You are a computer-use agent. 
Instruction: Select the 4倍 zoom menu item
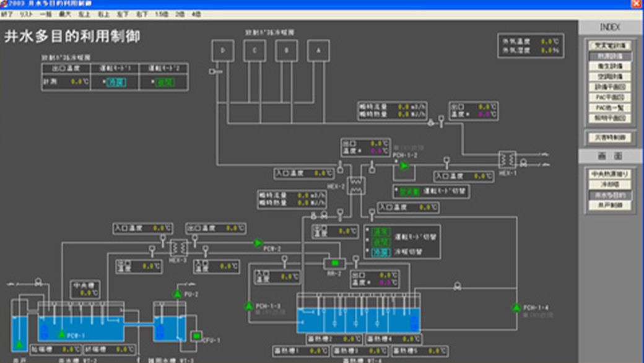click(196, 14)
